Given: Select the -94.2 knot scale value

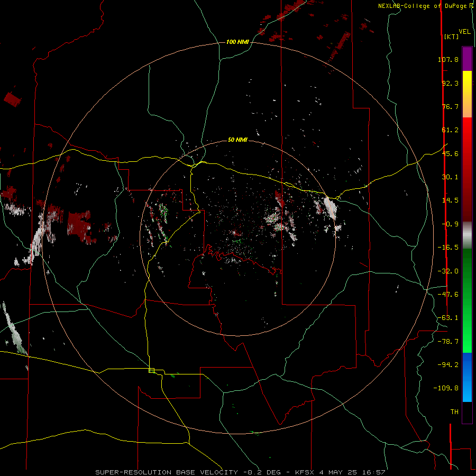Looking at the screenshot, I should click(448, 364).
